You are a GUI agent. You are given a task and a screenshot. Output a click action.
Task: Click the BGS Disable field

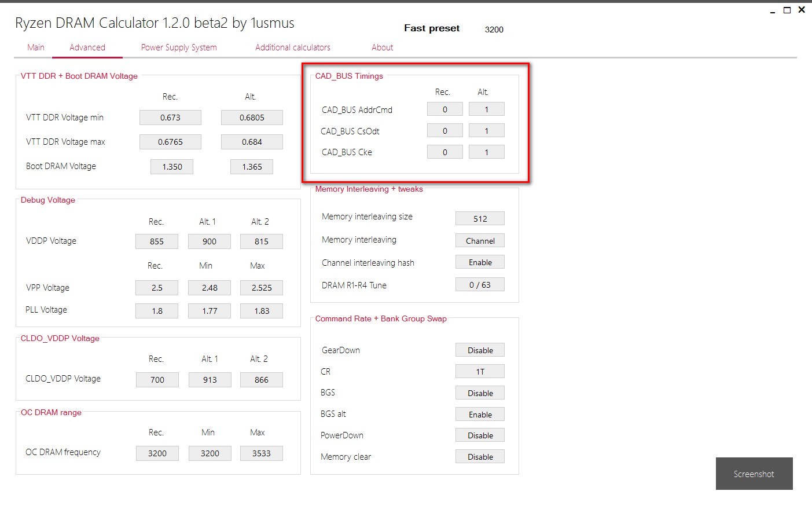480,393
